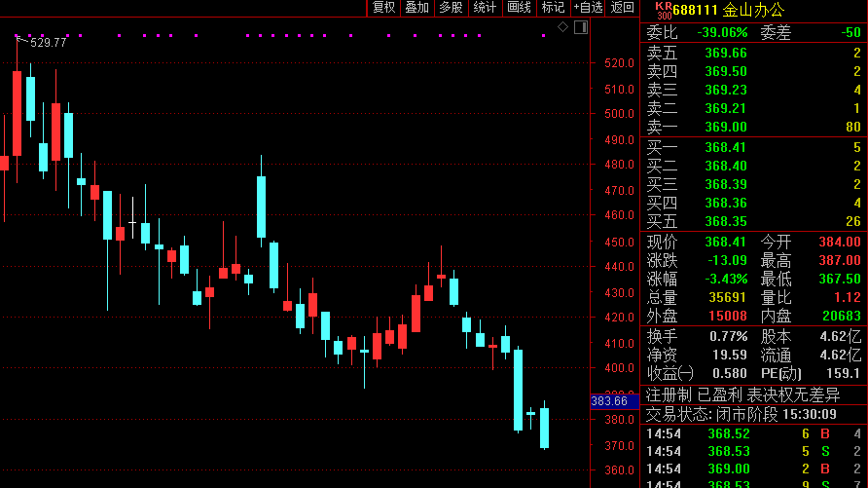Click the 叠加 overlay button

[416, 8]
